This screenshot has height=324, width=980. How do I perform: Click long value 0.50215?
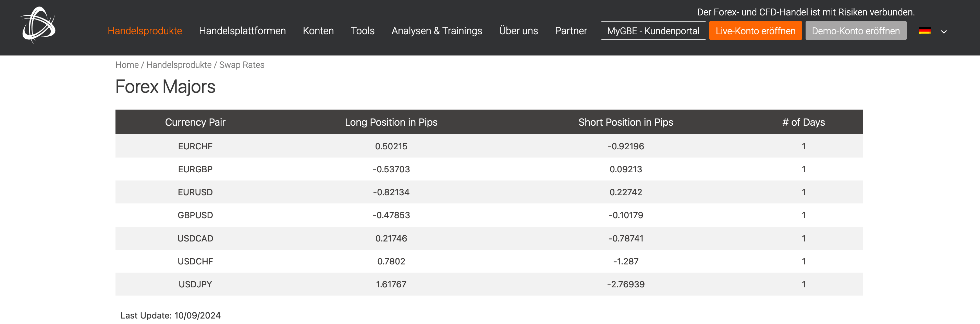click(391, 146)
